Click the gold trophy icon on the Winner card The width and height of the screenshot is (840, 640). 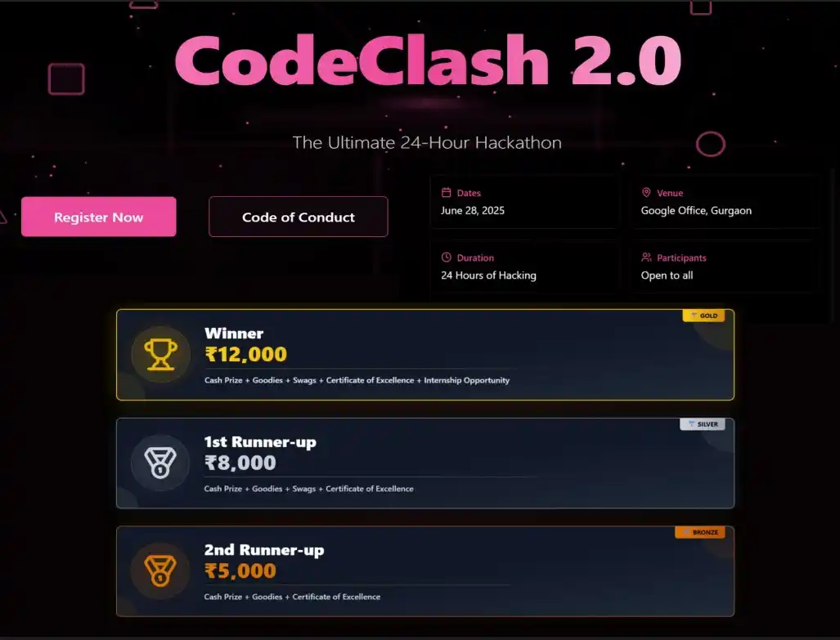tap(160, 354)
